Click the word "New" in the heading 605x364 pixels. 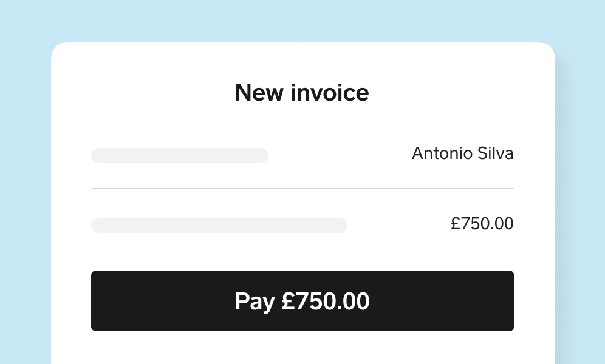point(259,93)
